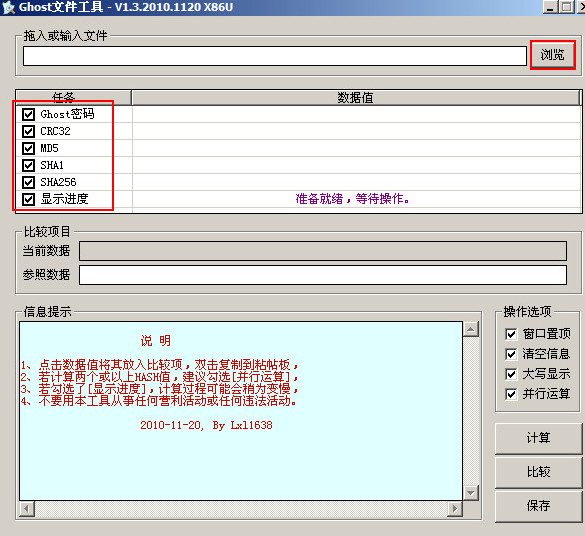Click the info panel scroll up arrow
The image size is (585, 536).
[x=471, y=329]
